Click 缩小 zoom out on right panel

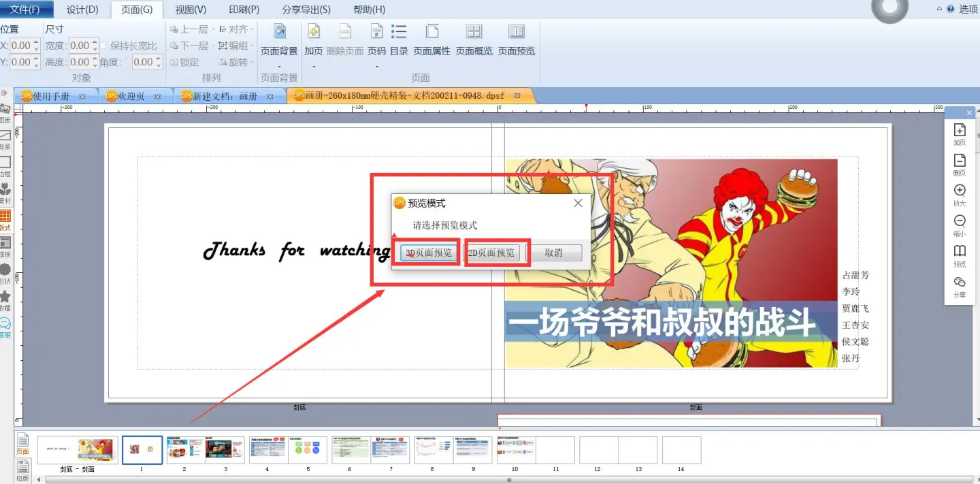click(x=960, y=225)
